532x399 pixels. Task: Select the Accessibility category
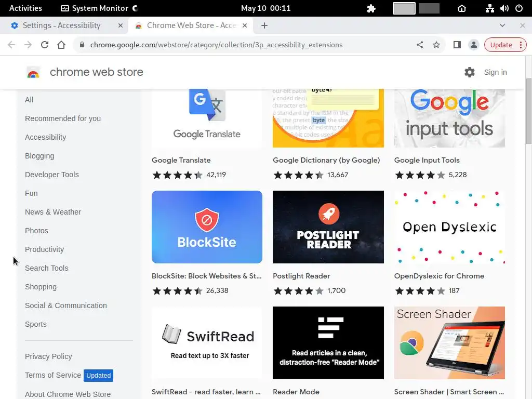(46, 137)
